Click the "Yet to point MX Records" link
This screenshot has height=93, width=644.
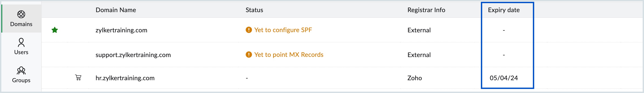[x=289, y=55]
